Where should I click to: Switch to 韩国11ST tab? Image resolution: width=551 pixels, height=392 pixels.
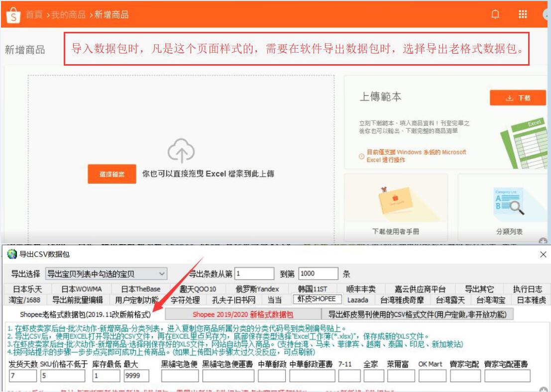[313, 289]
